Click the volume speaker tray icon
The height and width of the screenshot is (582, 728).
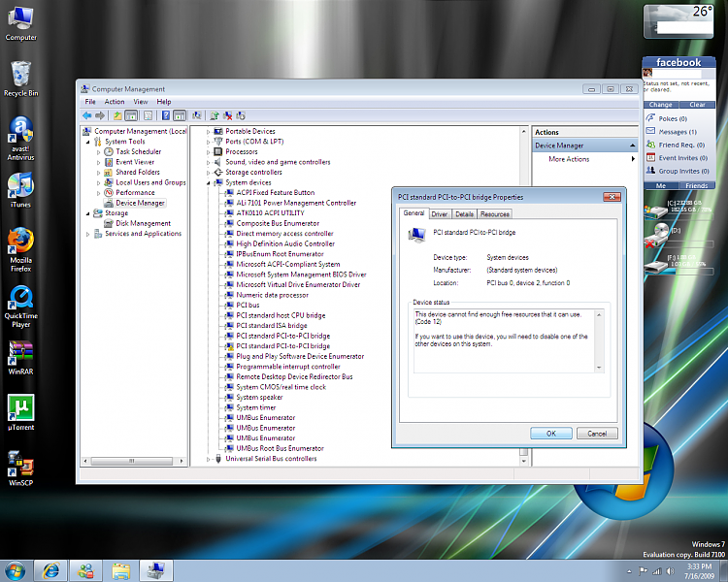pos(670,571)
